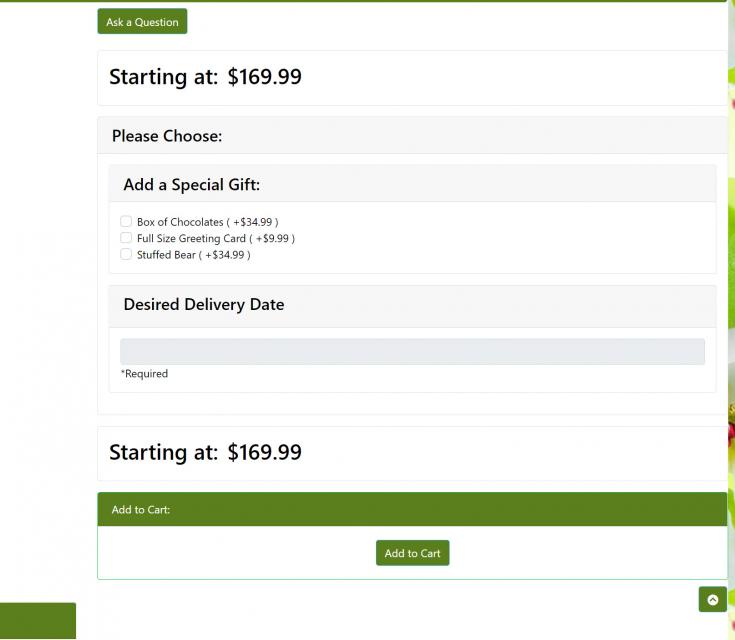Click the green block at bottom-left corner
Viewport: 735px width, 640px height.
38,620
